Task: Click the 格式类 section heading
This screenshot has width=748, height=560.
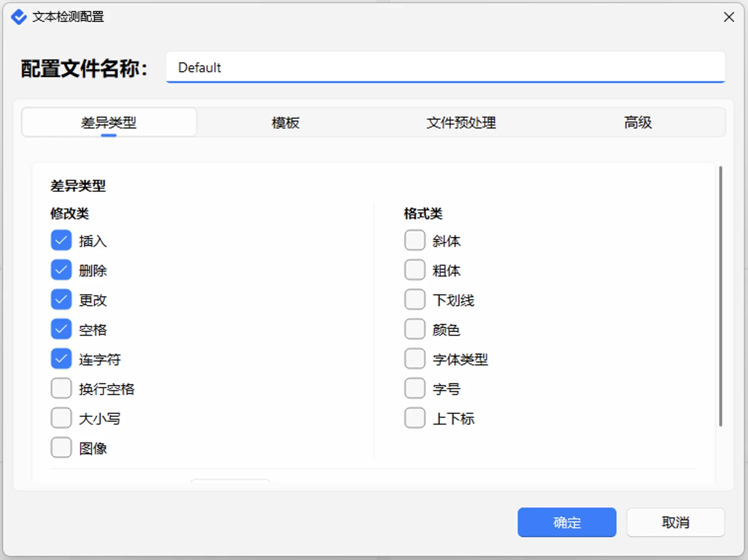Action: pyautogui.click(x=423, y=214)
